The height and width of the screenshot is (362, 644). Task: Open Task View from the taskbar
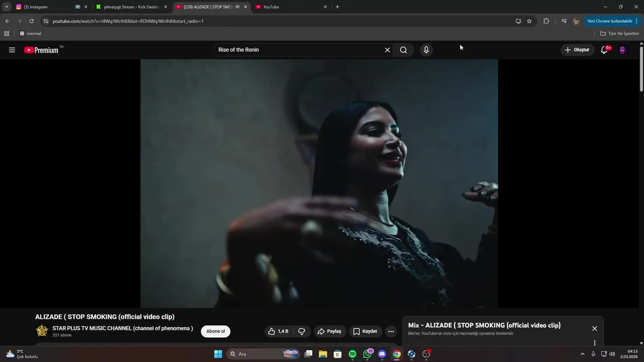308,354
